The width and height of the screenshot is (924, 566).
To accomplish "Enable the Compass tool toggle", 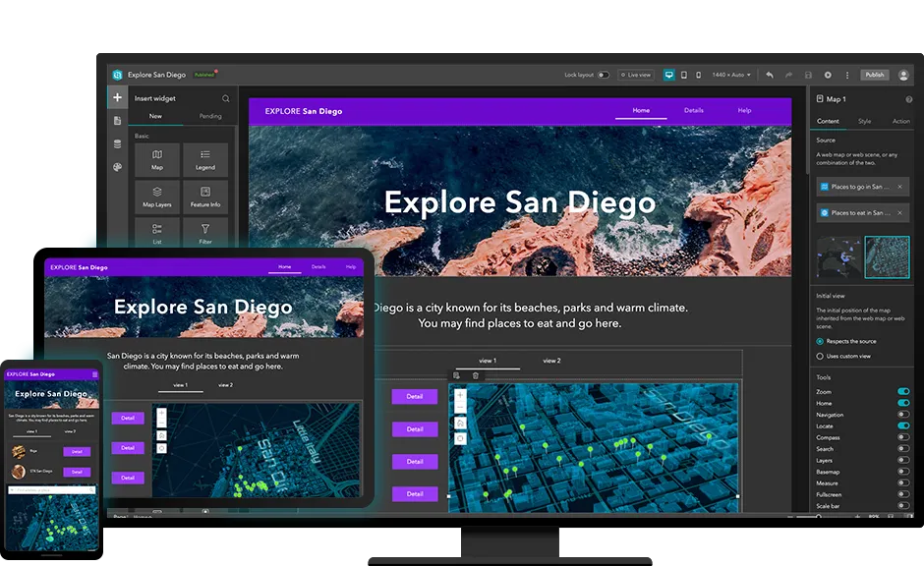I will coord(903,436).
